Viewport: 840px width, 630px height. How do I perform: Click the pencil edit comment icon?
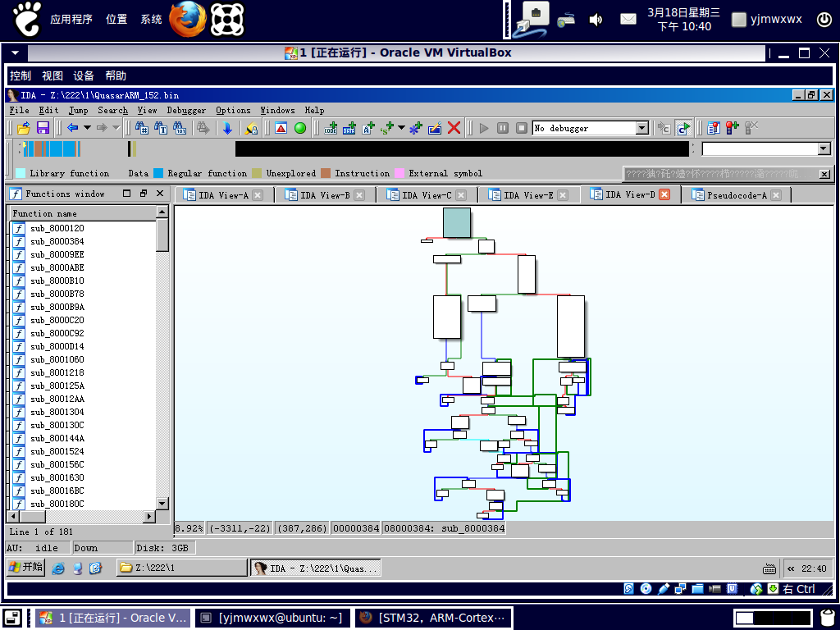coord(435,128)
